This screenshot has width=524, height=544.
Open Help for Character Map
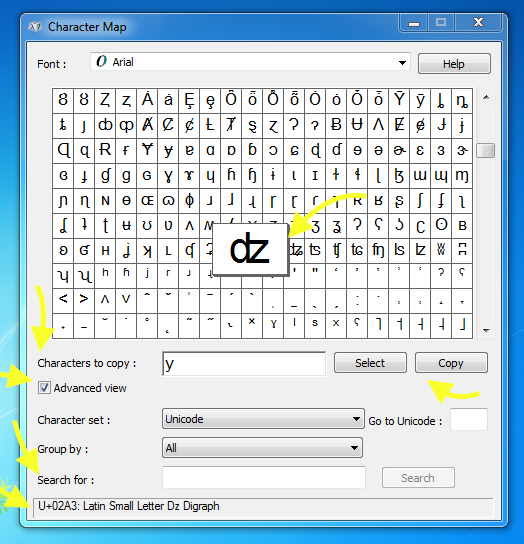[454, 64]
